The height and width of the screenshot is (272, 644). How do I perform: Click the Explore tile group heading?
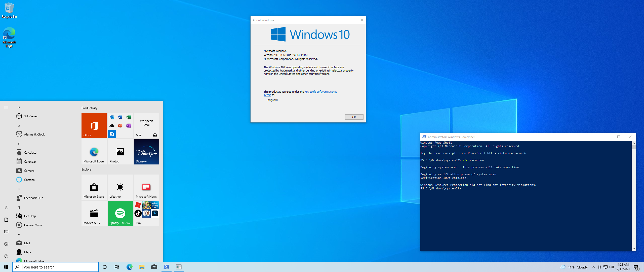[86, 169]
